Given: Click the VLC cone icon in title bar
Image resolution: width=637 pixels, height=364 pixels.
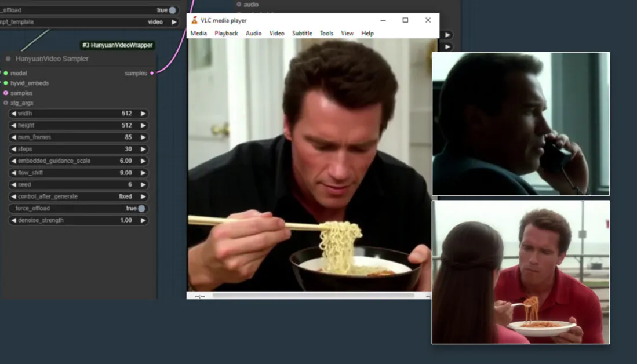Looking at the screenshot, I should [x=194, y=20].
